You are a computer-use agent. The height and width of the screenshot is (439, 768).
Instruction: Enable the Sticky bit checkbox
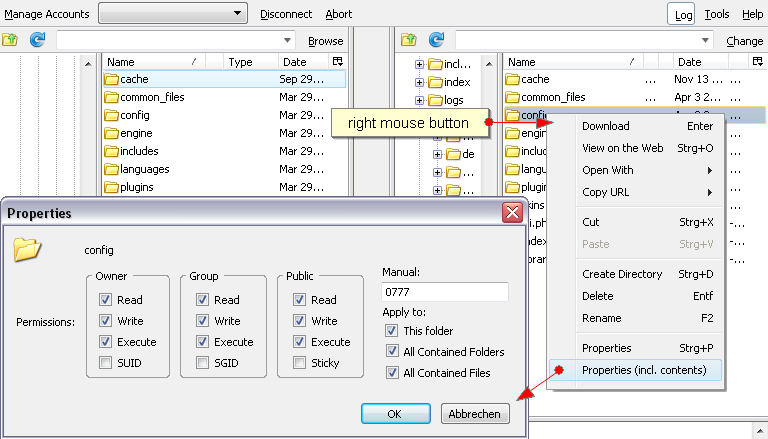[300, 363]
